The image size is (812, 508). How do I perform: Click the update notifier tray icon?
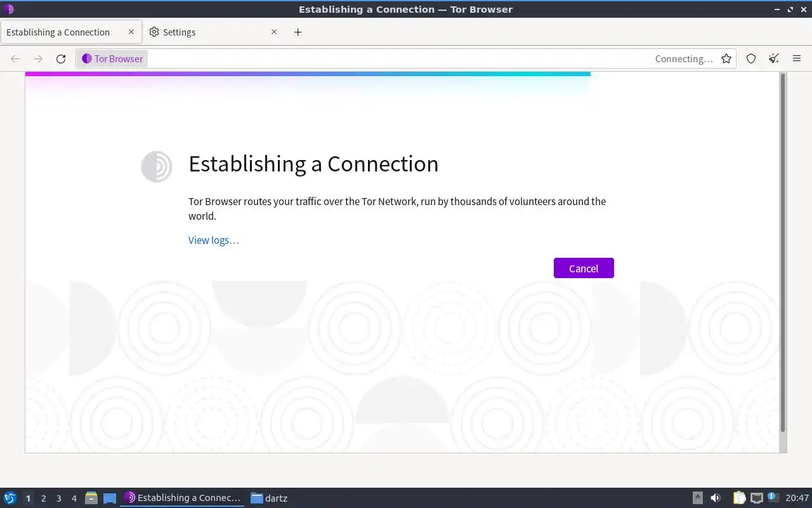[x=772, y=497]
